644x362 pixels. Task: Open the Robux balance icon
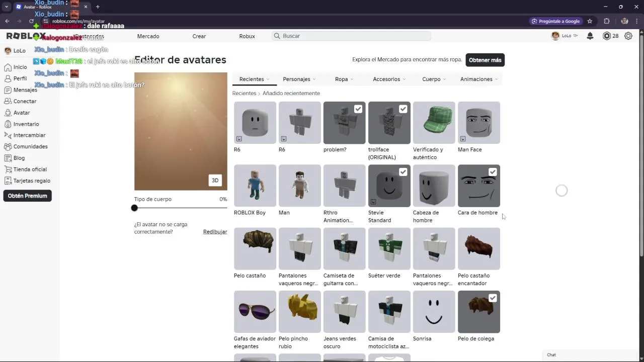coord(607,36)
